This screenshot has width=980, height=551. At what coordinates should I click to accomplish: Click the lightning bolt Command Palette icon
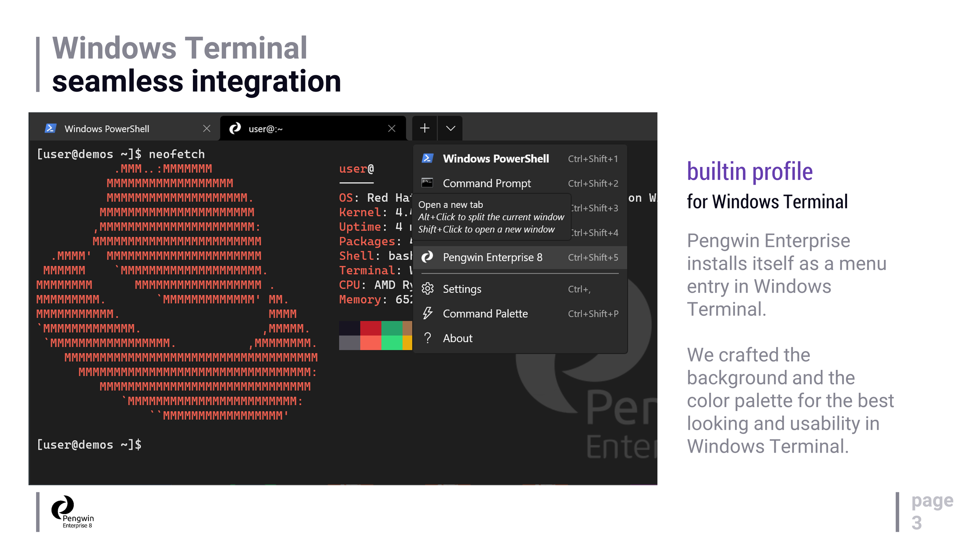427,313
